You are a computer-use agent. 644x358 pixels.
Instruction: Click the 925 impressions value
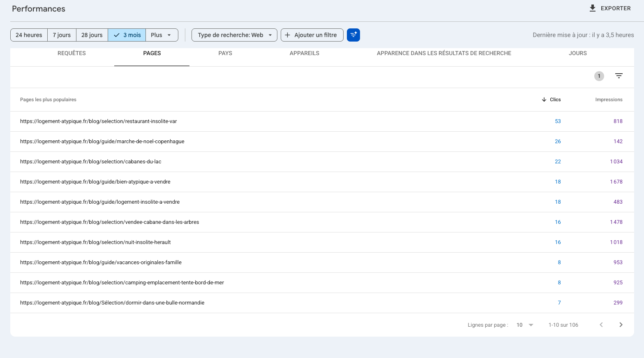coord(618,283)
